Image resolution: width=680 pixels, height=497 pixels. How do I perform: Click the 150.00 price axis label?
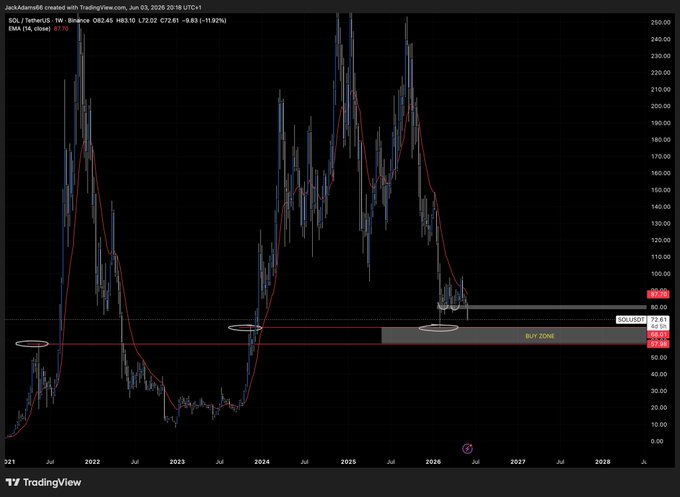click(x=660, y=190)
